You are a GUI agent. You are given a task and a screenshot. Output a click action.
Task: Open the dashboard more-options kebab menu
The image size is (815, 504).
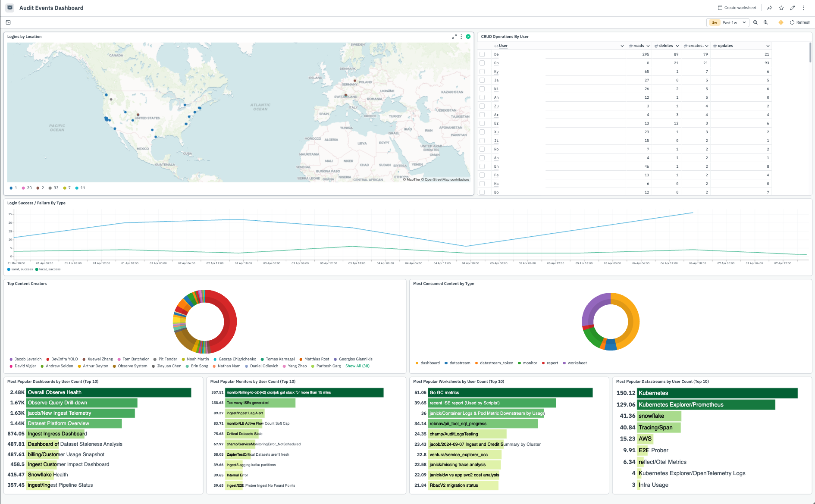click(x=803, y=8)
